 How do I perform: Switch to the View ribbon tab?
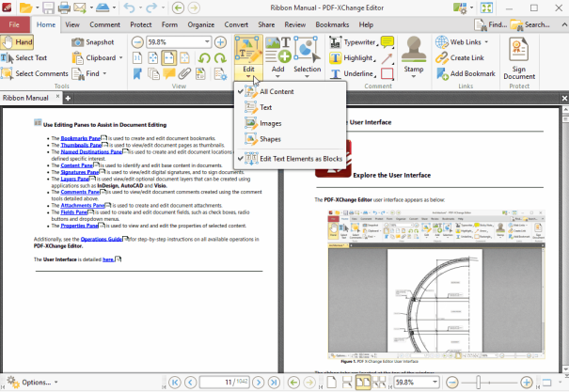click(72, 24)
